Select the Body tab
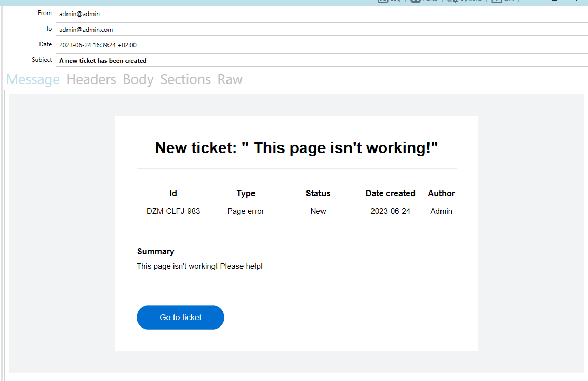 coord(138,79)
